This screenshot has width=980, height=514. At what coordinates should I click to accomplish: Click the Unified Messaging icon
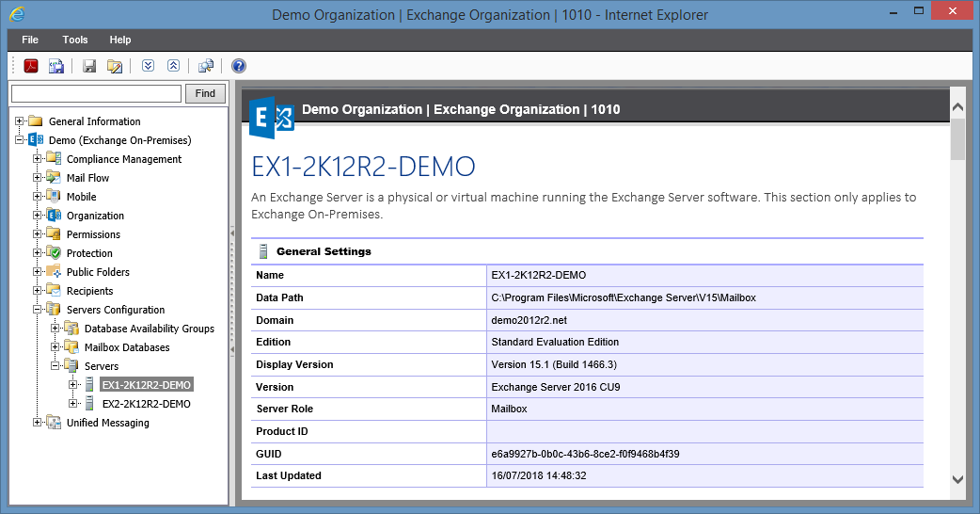[54, 422]
